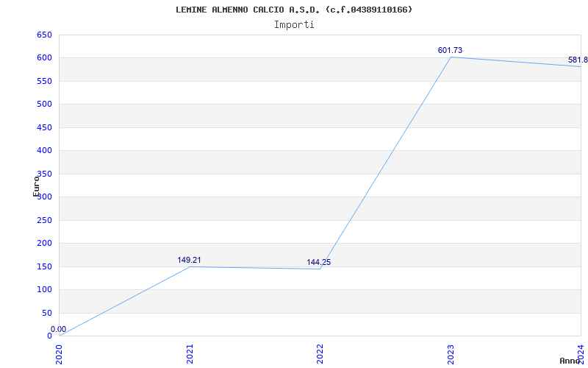This screenshot has height=368, width=588.
Task: Click the 550 y-axis tick label
Action: [44, 81]
